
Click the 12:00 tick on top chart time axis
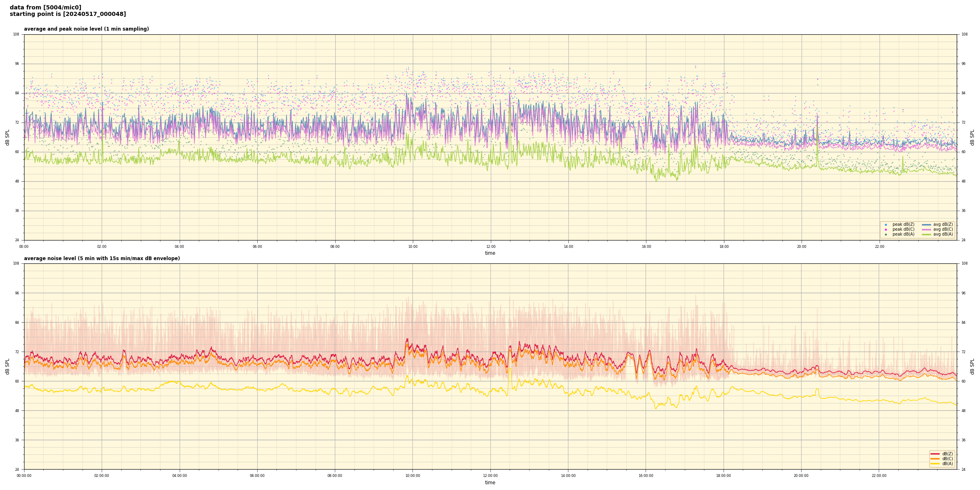click(490, 247)
